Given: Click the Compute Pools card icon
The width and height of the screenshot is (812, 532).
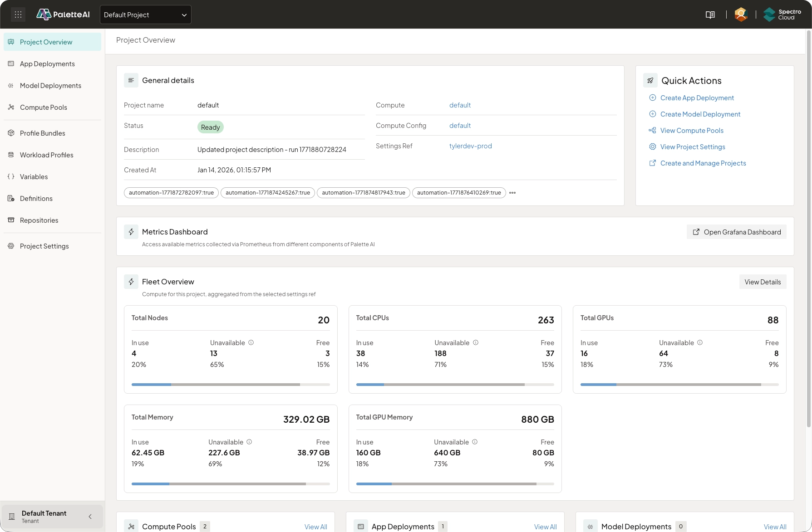Looking at the screenshot, I should click(131, 526).
